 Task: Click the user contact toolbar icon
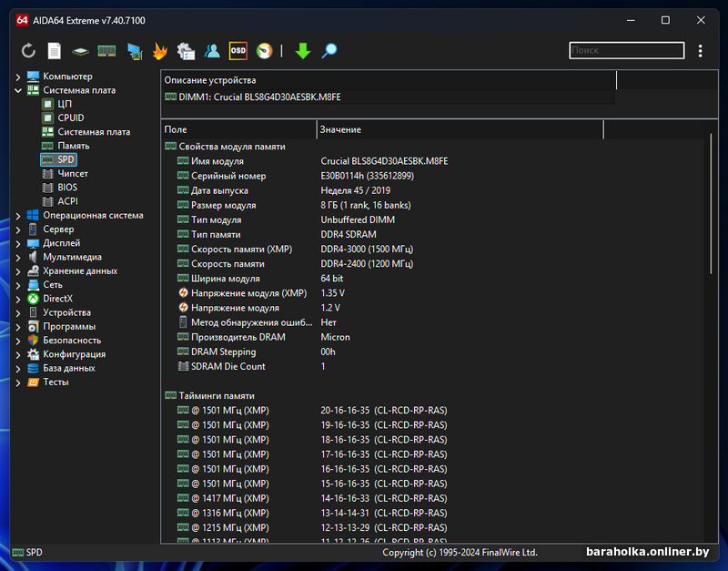212,51
